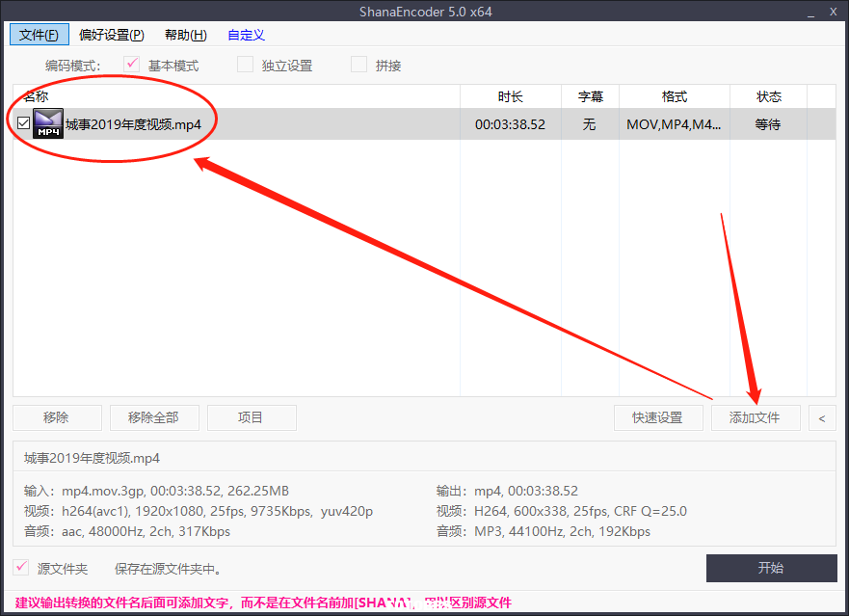Click the input video line h264(avc1), 1920x1080
This screenshot has height=616, width=849.
coord(199,511)
